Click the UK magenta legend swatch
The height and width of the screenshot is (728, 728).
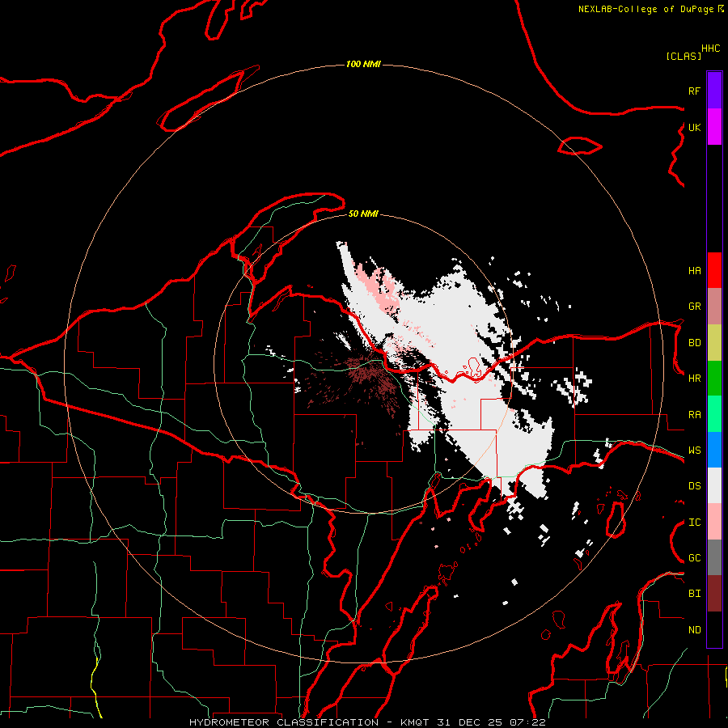[714, 127]
